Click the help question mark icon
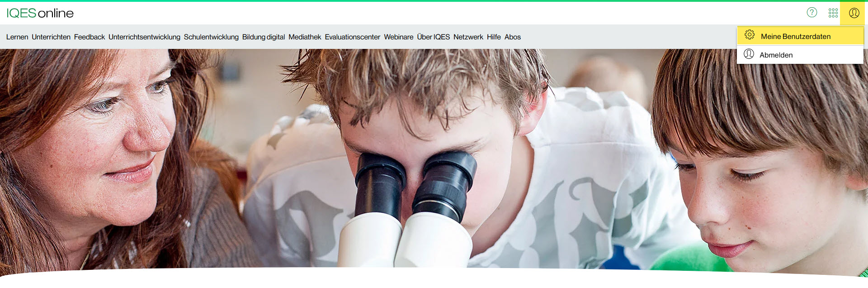868x288 pixels. pos(812,13)
